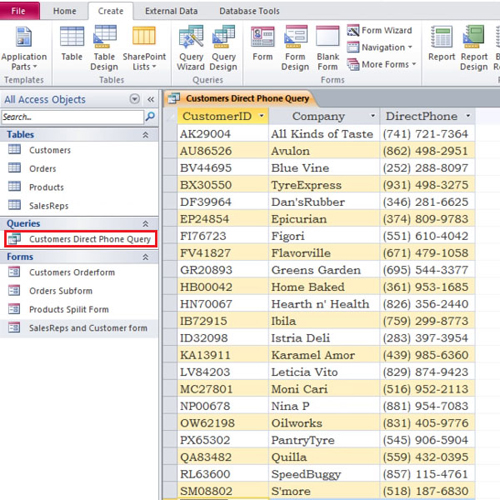Switch to the Home tab

[65, 11]
